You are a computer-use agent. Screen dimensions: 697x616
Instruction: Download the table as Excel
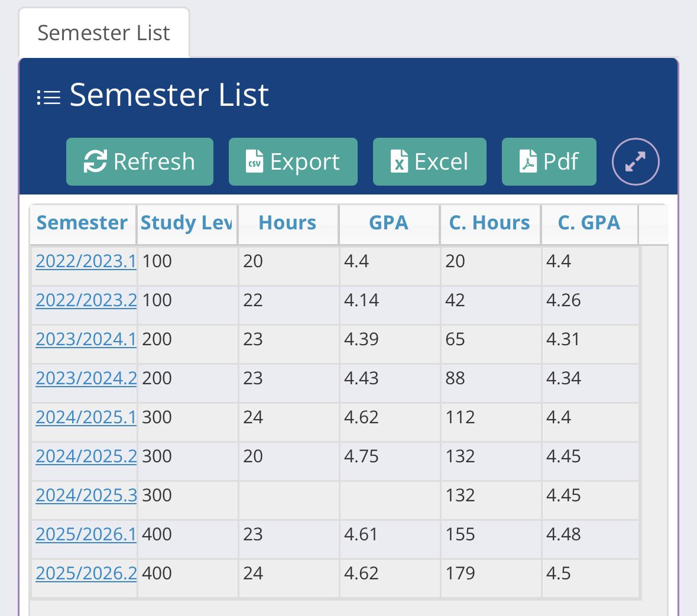point(429,161)
